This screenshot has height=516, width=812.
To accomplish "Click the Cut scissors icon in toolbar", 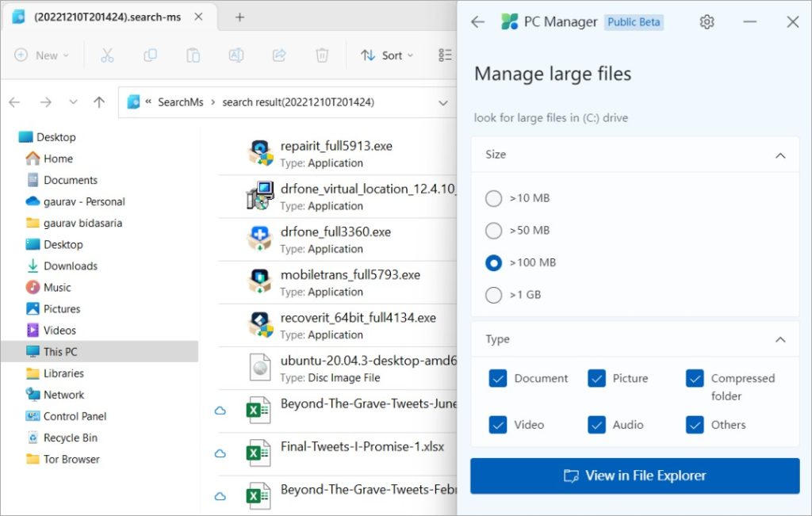I will click(107, 55).
